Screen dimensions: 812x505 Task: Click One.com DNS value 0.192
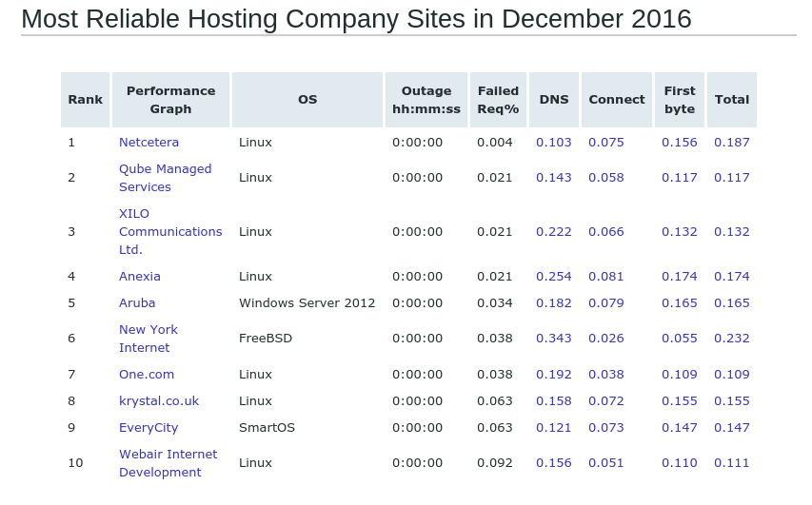click(554, 374)
